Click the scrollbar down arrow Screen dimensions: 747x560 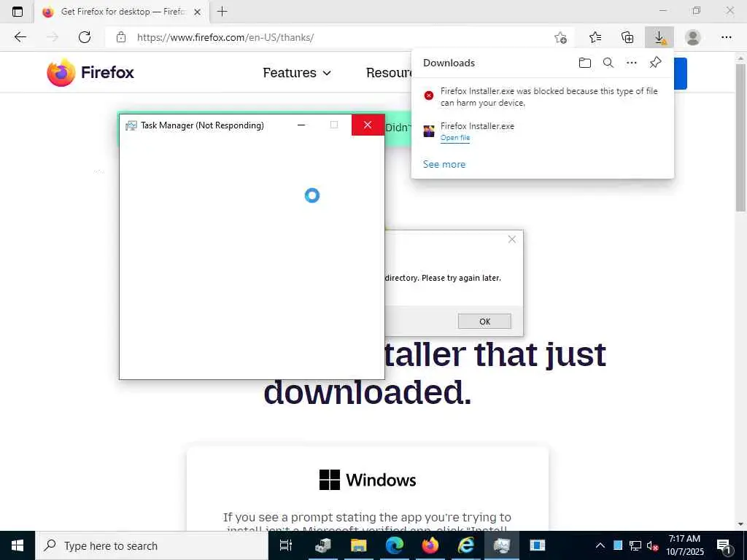point(740,524)
